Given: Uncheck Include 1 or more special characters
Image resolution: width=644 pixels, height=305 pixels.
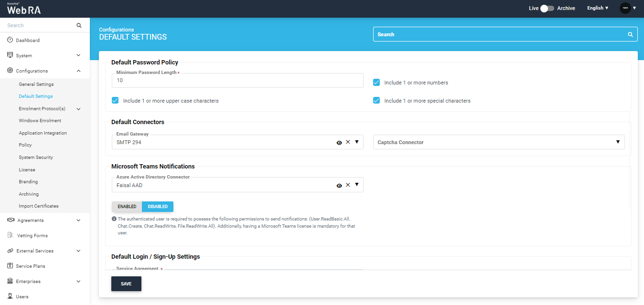Looking at the screenshot, I should click(x=376, y=101).
